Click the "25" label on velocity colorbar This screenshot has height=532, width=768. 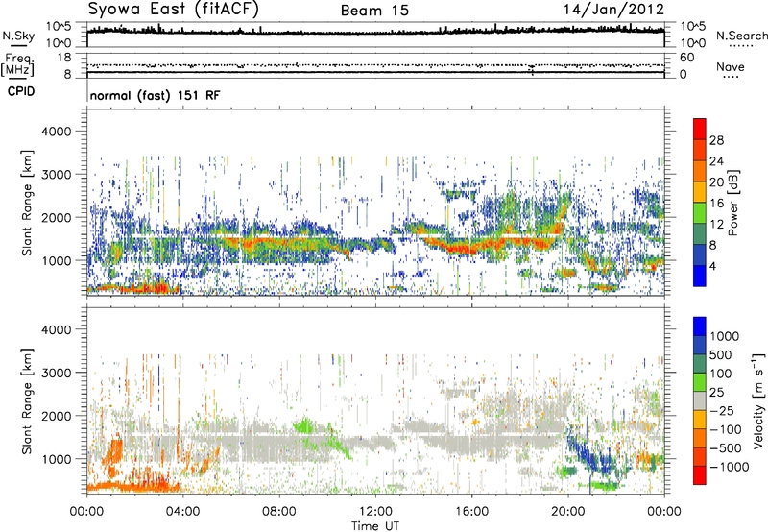coord(716,392)
